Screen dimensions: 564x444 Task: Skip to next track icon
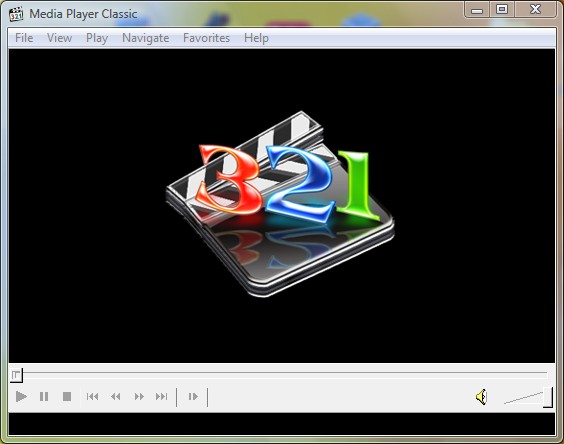(162, 397)
